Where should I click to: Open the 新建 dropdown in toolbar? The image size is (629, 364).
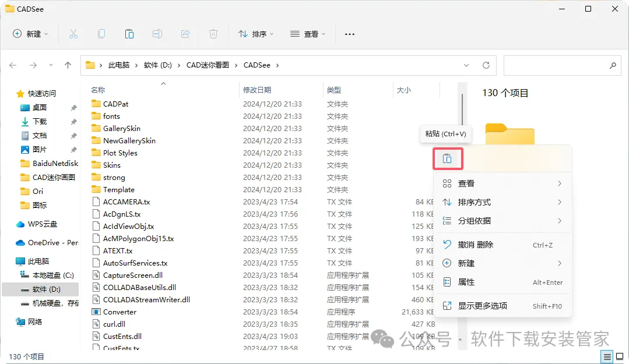[x=30, y=34]
